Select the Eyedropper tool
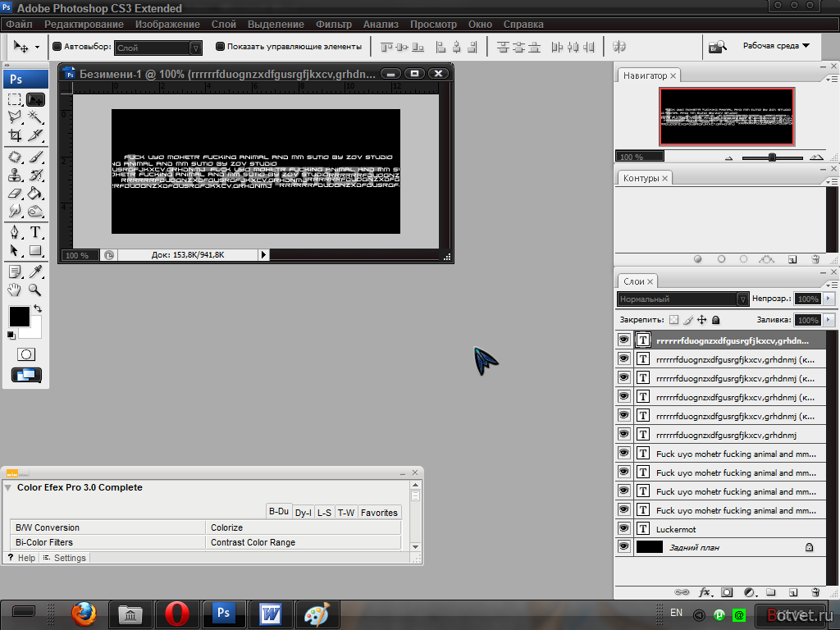The image size is (840, 630). click(x=35, y=272)
